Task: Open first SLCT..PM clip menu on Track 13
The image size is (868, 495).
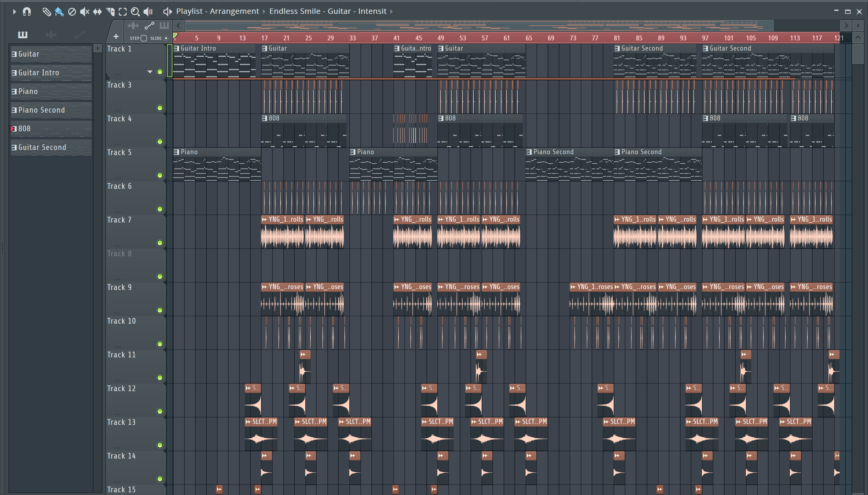Action: (x=248, y=422)
